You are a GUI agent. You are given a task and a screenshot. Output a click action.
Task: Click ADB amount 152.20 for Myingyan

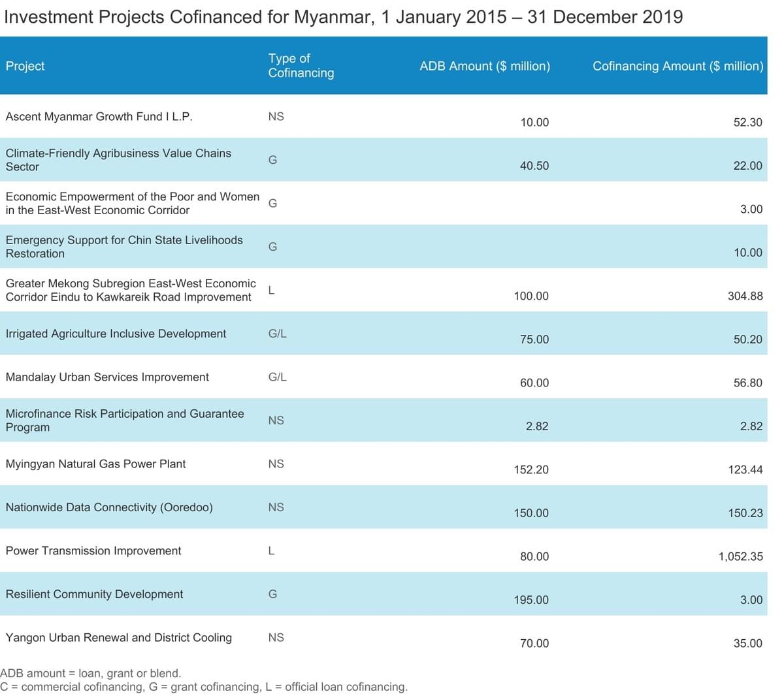[x=531, y=469]
